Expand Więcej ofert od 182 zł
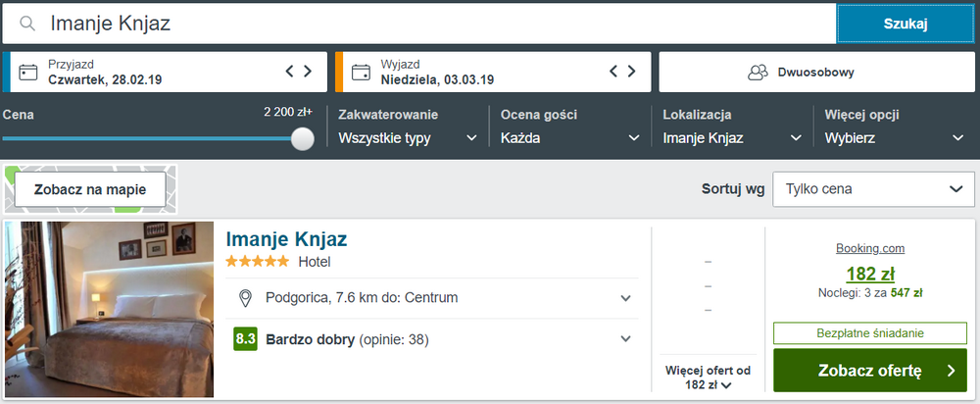Viewport: 980px width, 404px height. tap(708, 378)
